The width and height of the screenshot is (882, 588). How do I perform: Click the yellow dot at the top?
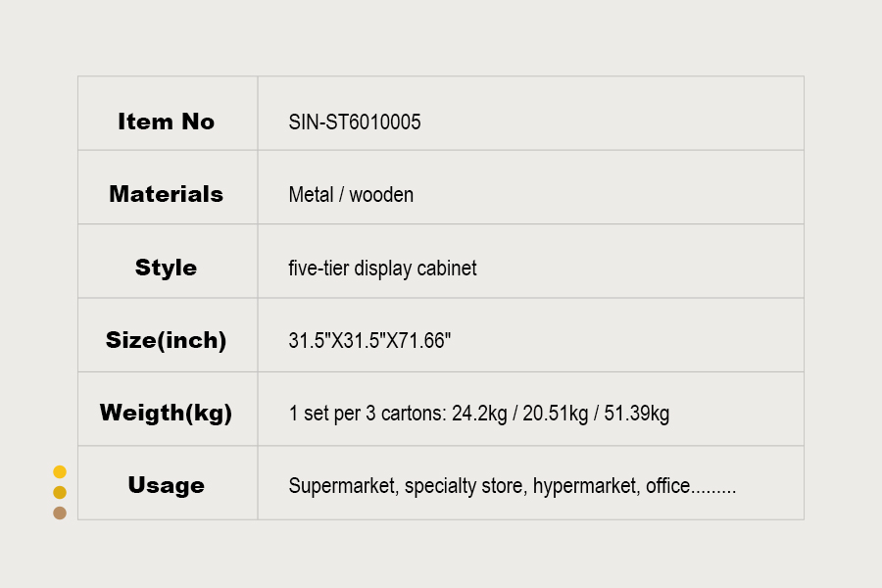click(60, 471)
